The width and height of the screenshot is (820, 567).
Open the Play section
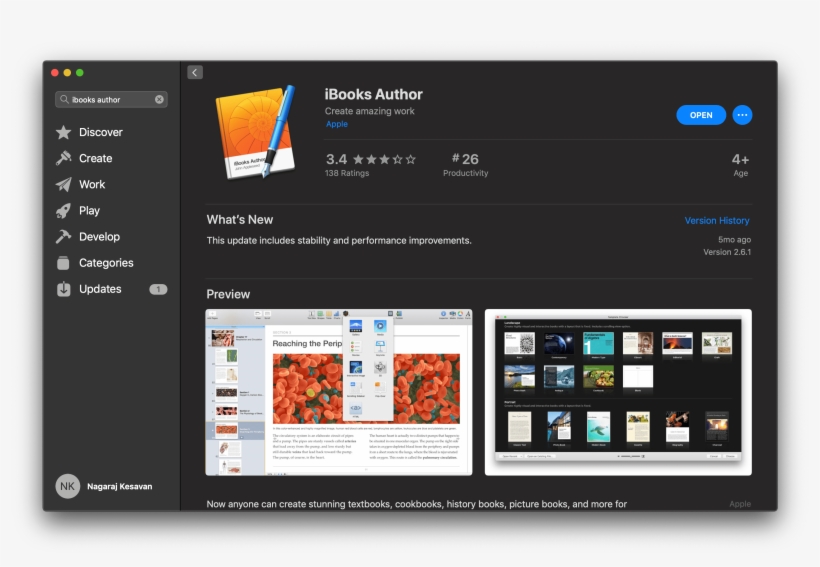[x=89, y=211]
